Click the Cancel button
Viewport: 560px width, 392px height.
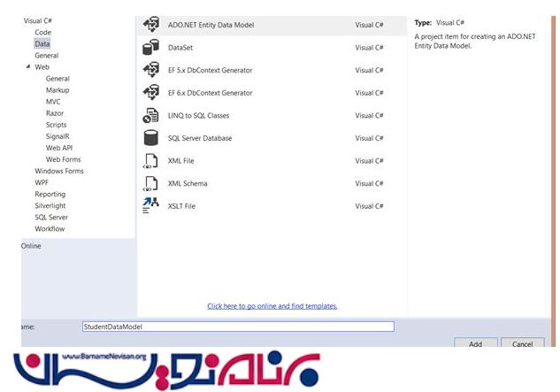tap(523, 342)
